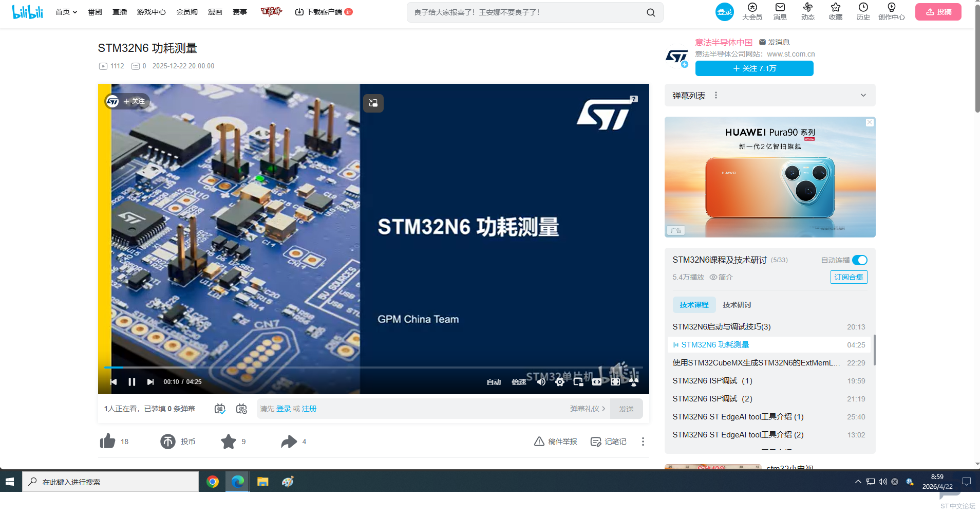Click the 订阅合集 subscribe button
980x514 pixels.
pyautogui.click(x=849, y=277)
